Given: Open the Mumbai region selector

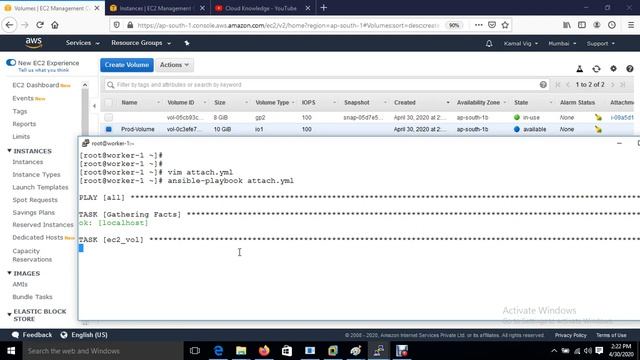Looking at the screenshot, I should [562, 43].
